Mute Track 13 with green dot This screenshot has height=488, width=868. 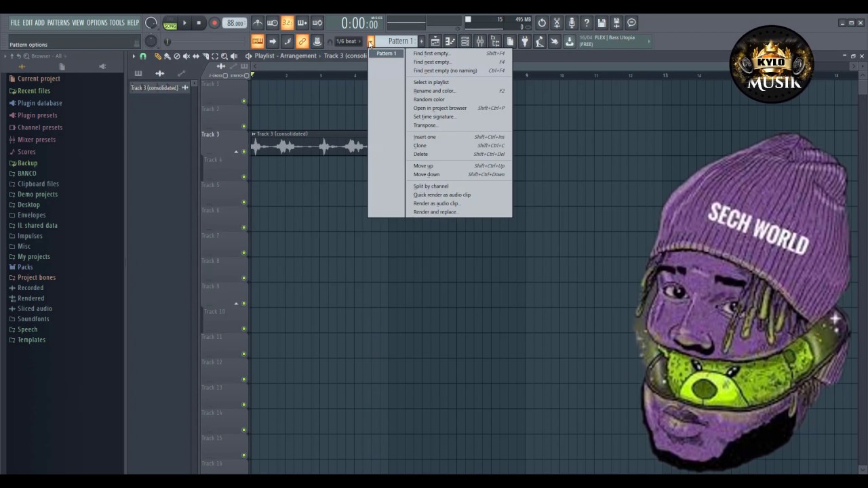point(243,405)
